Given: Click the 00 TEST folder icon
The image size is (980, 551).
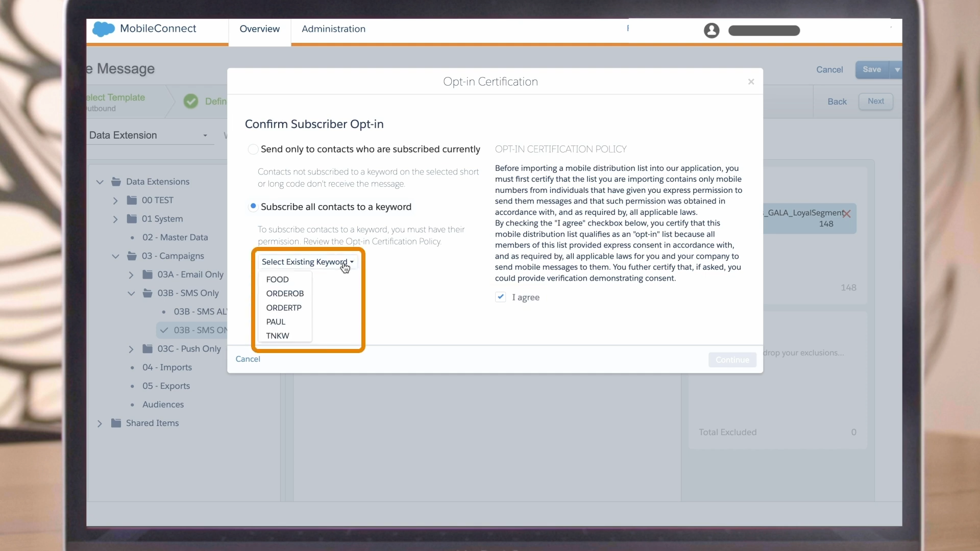Looking at the screenshot, I should tap(132, 200).
